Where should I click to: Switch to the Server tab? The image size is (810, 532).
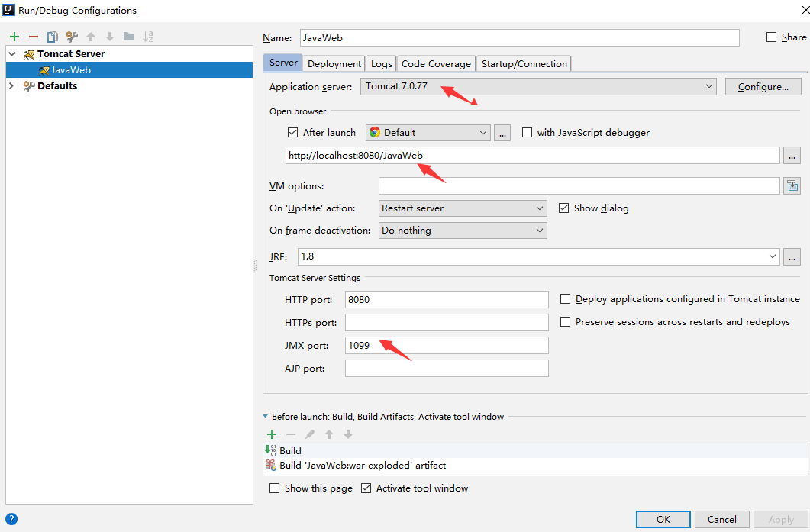(x=283, y=63)
